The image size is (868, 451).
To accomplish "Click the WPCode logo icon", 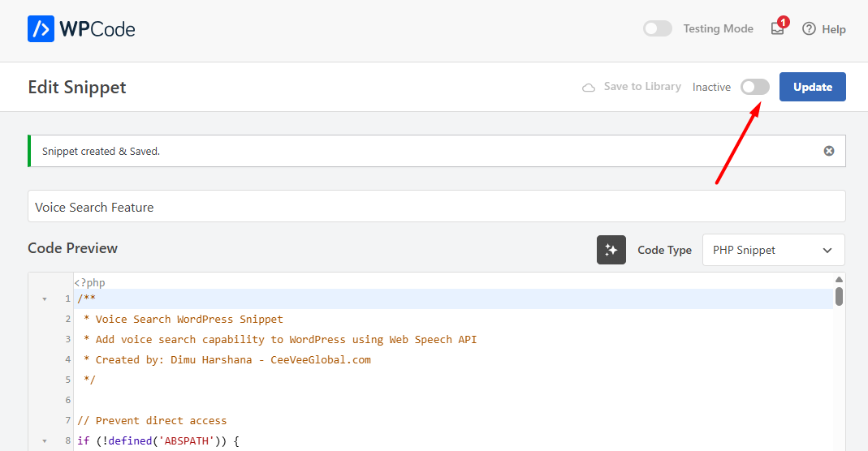I will tap(41, 28).
